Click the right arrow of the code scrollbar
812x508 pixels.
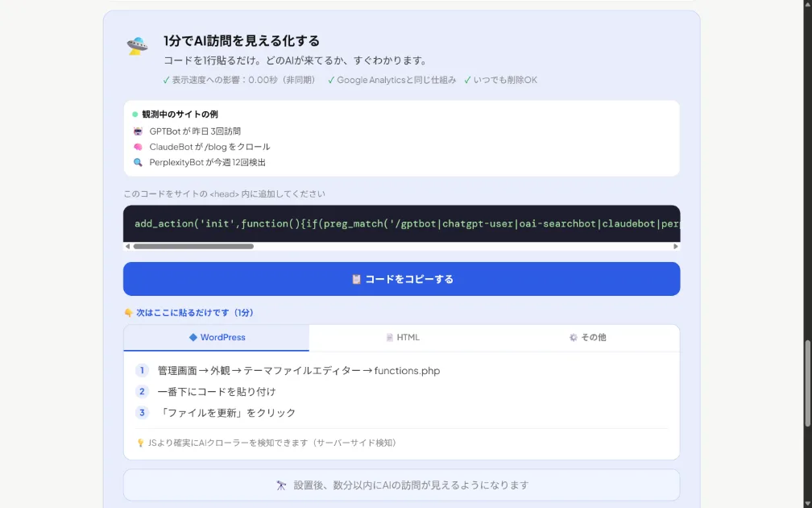pos(677,246)
